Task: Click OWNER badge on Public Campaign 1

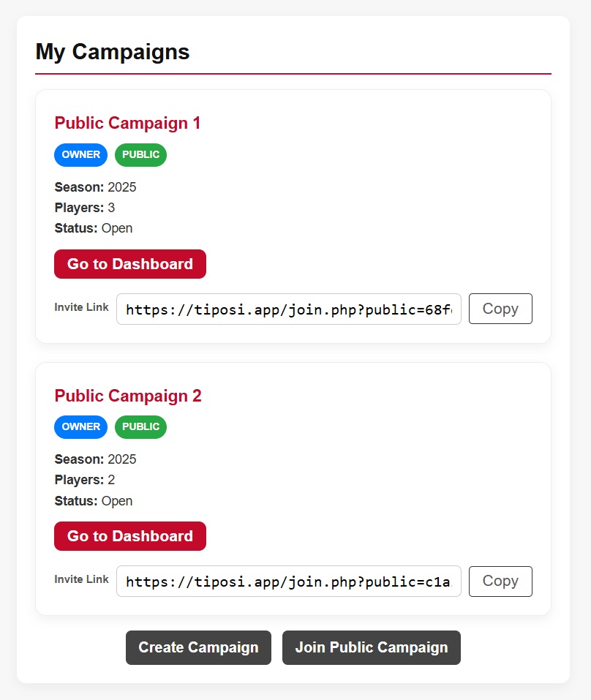Action: [x=80, y=154]
